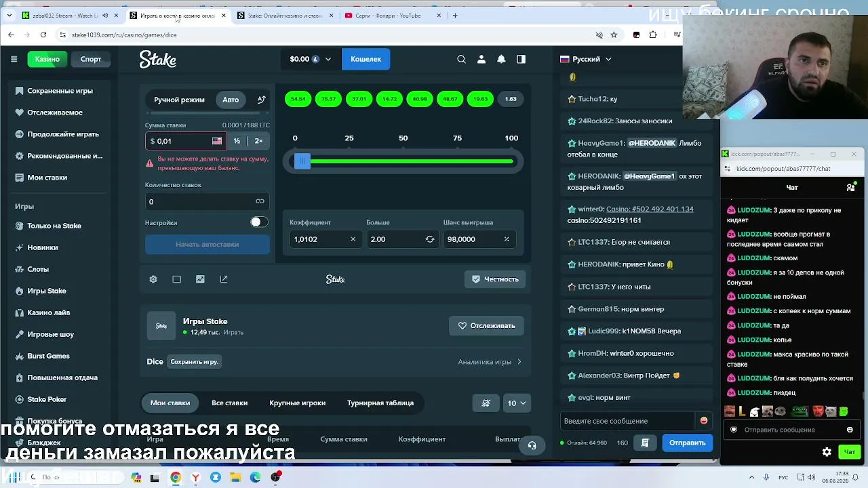
Task: Send chat message with Отправить
Action: [x=688, y=443]
